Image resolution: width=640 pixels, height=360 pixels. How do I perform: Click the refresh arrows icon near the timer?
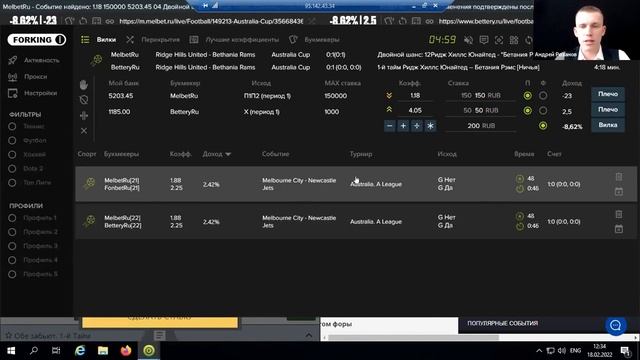coord(529,40)
